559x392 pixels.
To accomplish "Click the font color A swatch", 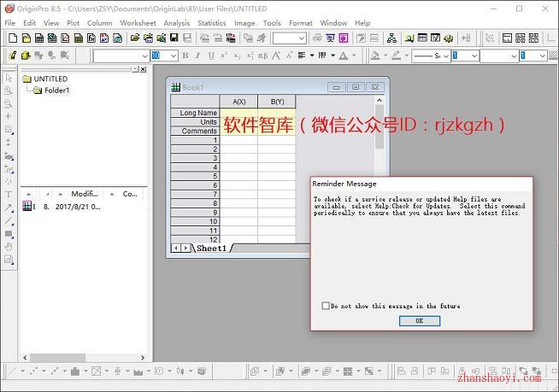I will [x=343, y=56].
